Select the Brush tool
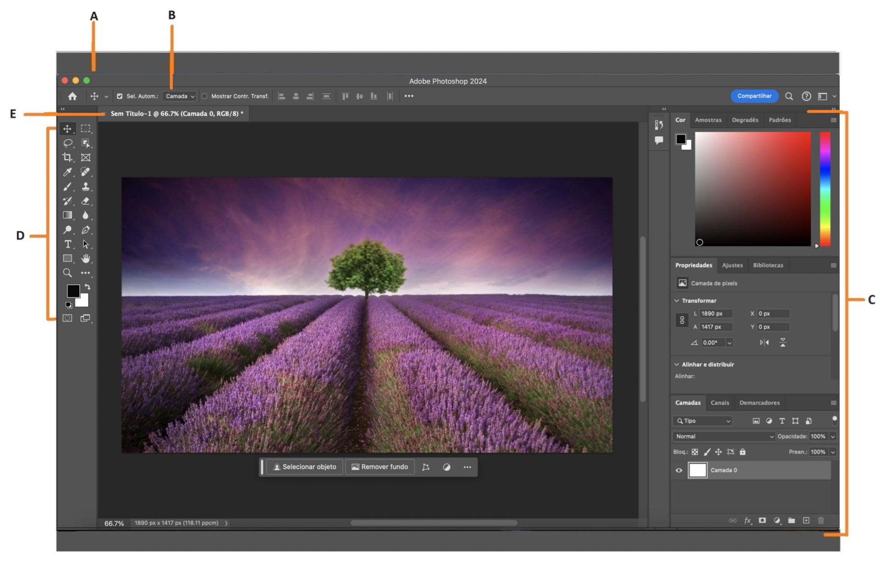Screen dimensions: 880x588 coord(68,187)
